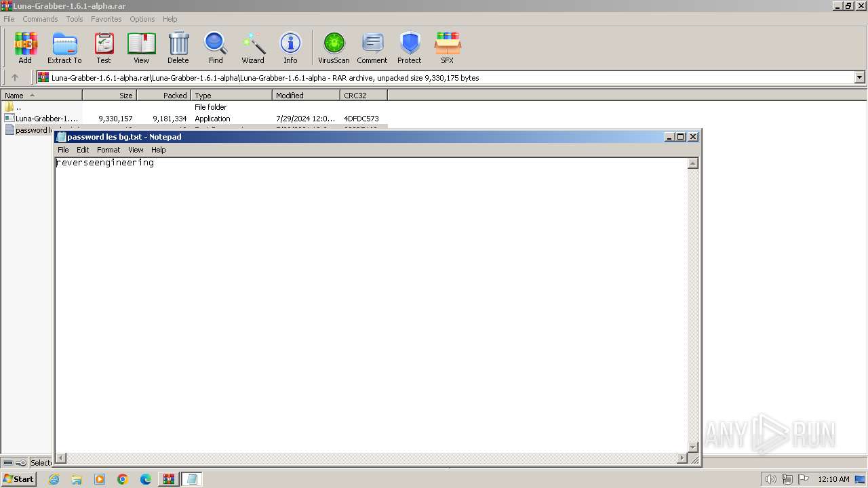Viewport: 868px width, 488px height.
Task: Open Notepad Help menu
Action: [159, 150]
